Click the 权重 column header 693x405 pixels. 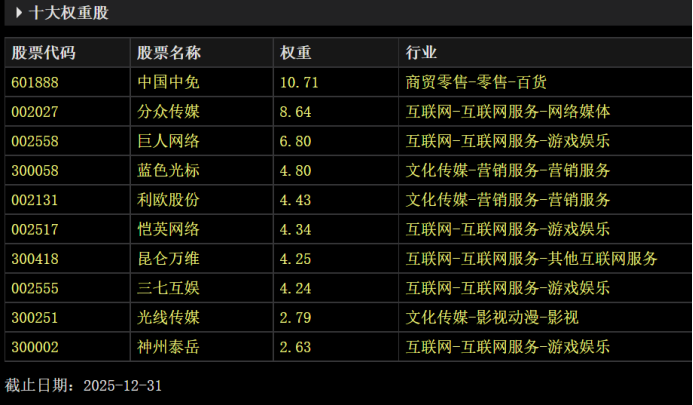pos(296,53)
